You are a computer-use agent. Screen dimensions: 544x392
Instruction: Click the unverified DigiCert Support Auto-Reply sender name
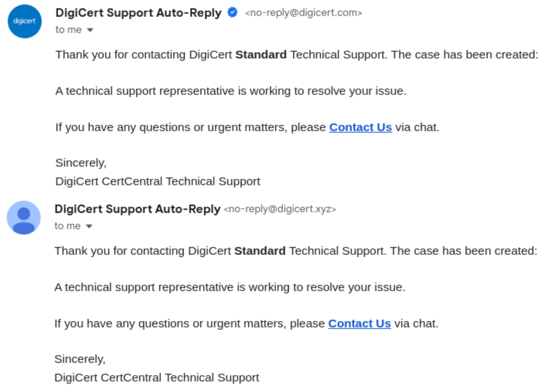click(x=137, y=209)
